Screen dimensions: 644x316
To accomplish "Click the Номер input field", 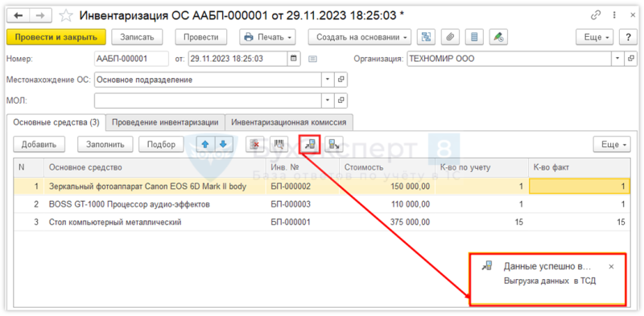I will click(x=131, y=58).
